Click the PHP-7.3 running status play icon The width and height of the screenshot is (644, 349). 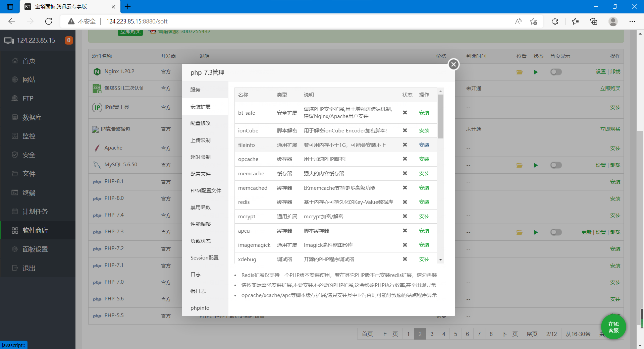536,232
